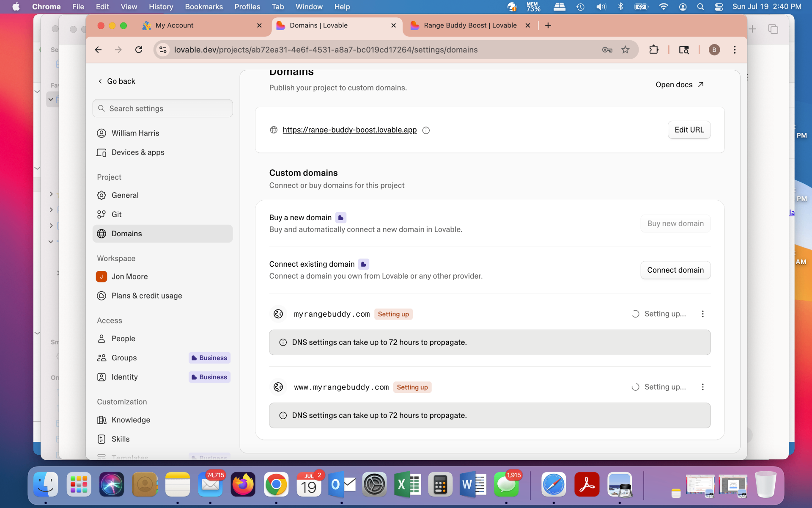Viewport: 812px width, 508px height.
Task: Reload the page with the refresh icon
Action: point(139,50)
